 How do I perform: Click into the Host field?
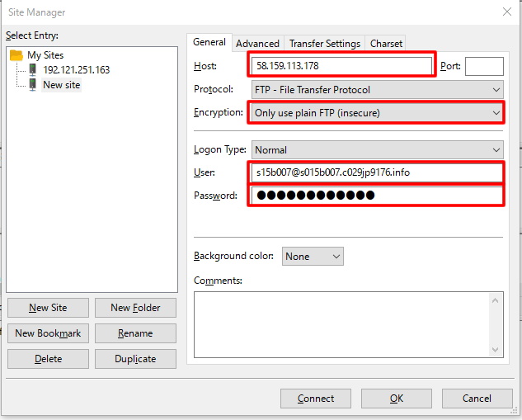pos(341,66)
